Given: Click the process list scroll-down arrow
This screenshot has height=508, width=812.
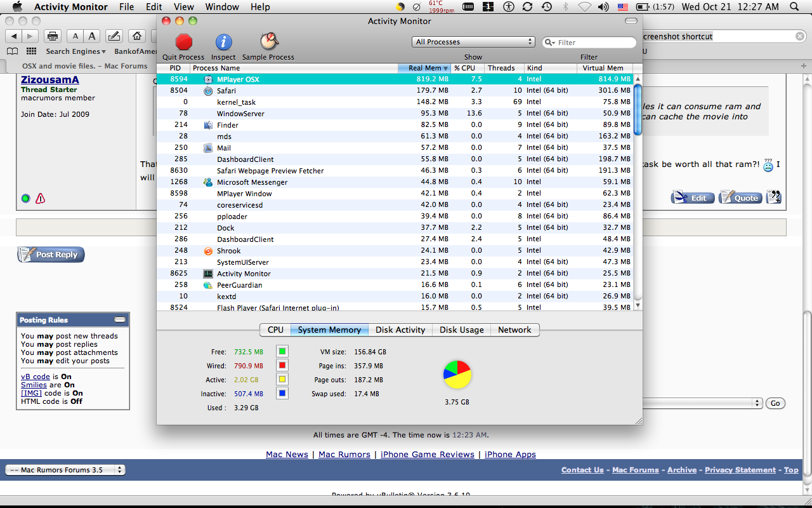Looking at the screenshot, I should (x=638, y=305).
